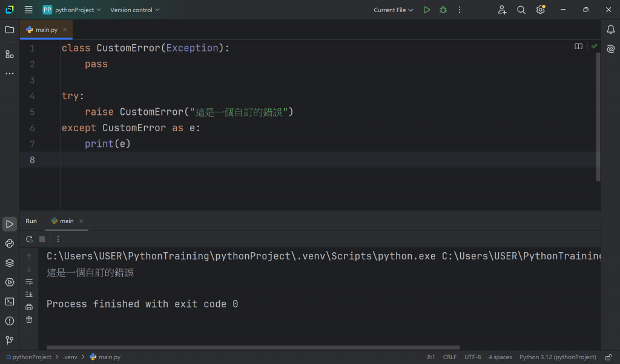
Task: Expand the pythonProject project dropdown
Action: pos(71,10)
